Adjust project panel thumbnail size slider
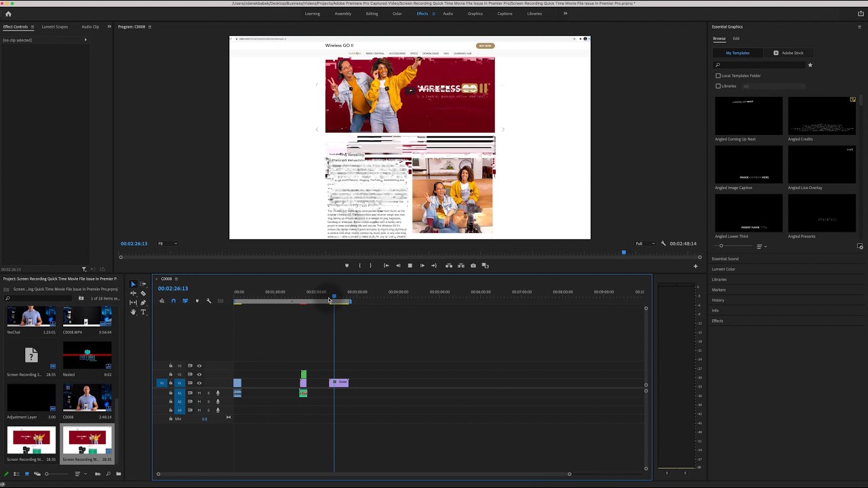868x488 pixels. click(x=56, y=474)
